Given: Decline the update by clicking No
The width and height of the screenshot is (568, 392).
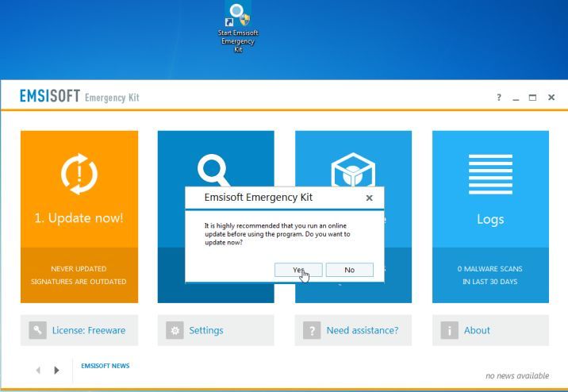Looking at the screenshot, I should click(350, 270).
